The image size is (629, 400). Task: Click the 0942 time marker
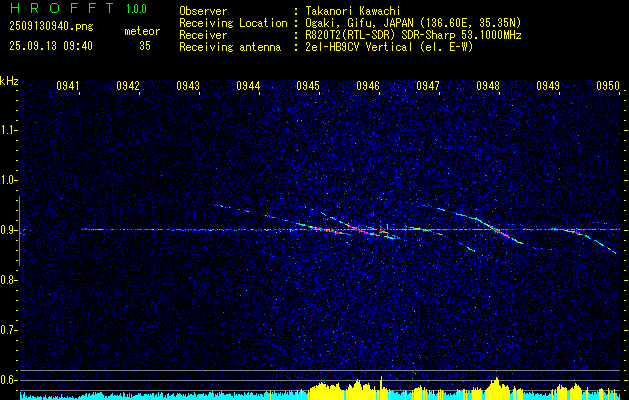tap(128, 85)
